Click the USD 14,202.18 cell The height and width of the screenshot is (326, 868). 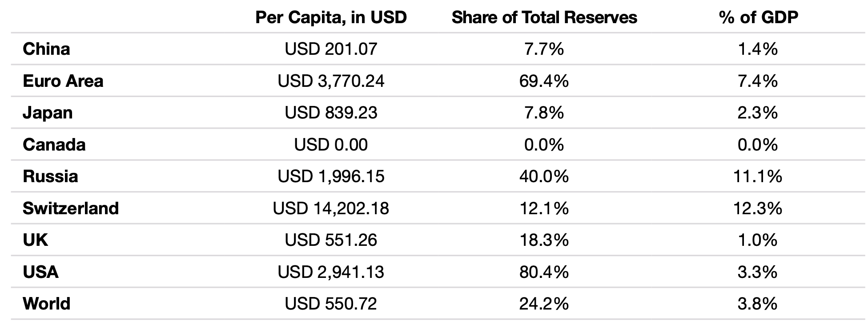331,208
